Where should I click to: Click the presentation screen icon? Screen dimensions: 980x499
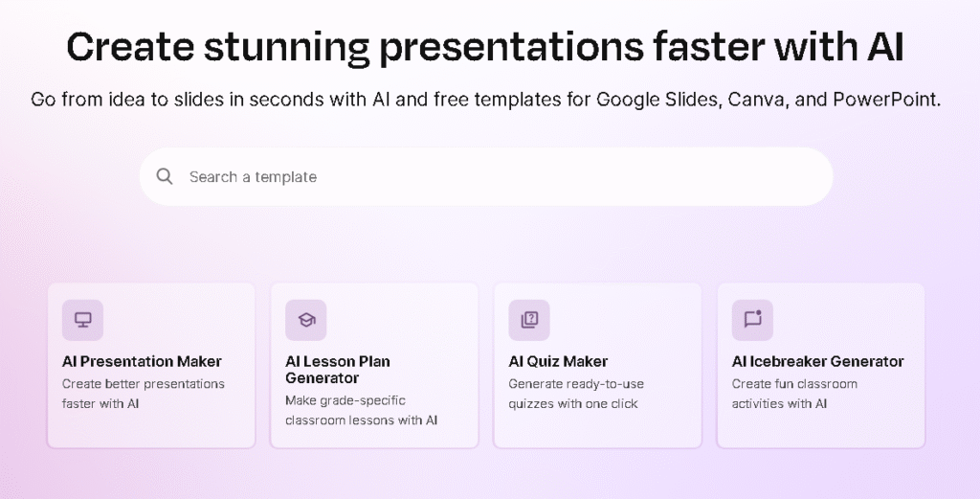tap(82, 320)
